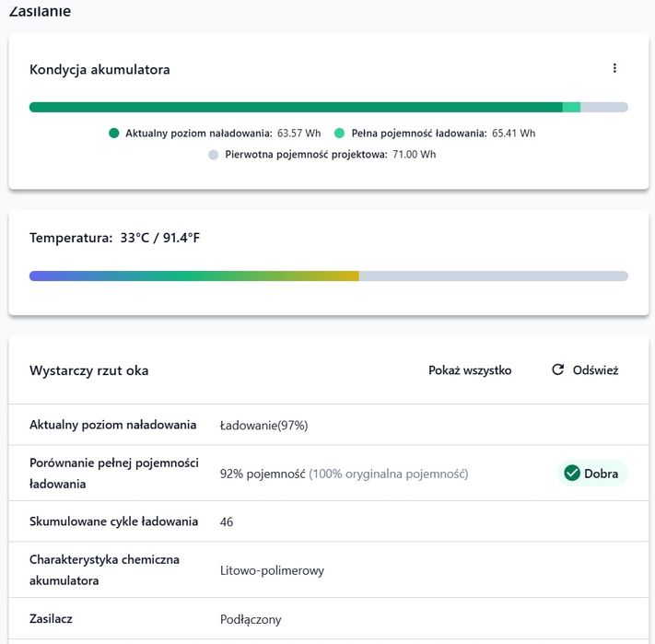This screenshot has height=644, width=655.
Task: Click the dark green filled battery charge bar
Action: click(x=295, y=107)
